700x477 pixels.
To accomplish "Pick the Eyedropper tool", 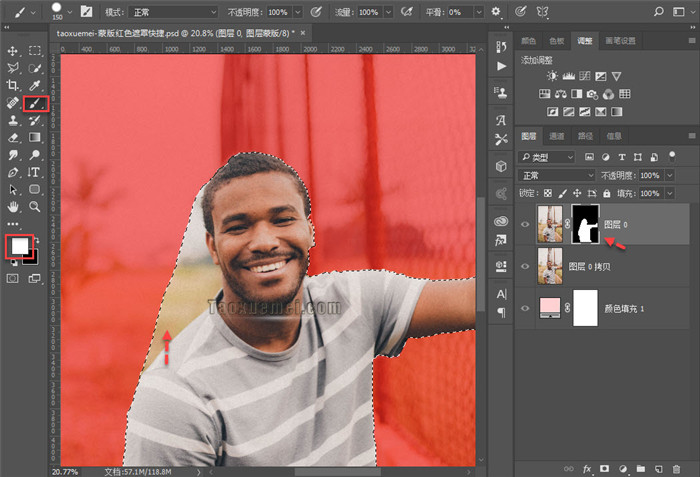I will [35, 85].
